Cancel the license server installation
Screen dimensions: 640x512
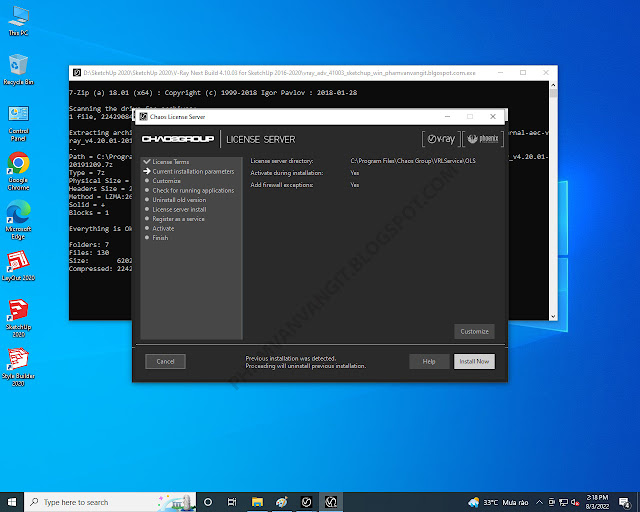(x=165, y=361)
